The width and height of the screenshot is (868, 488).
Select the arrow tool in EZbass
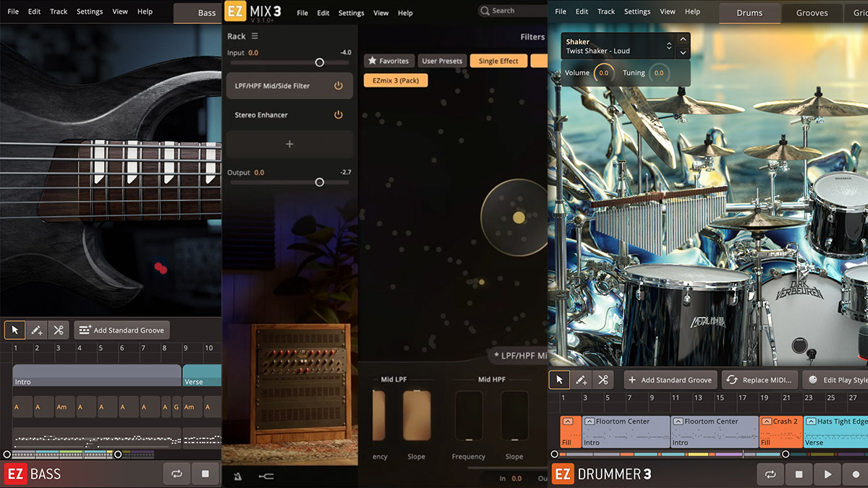pos(15,330)
